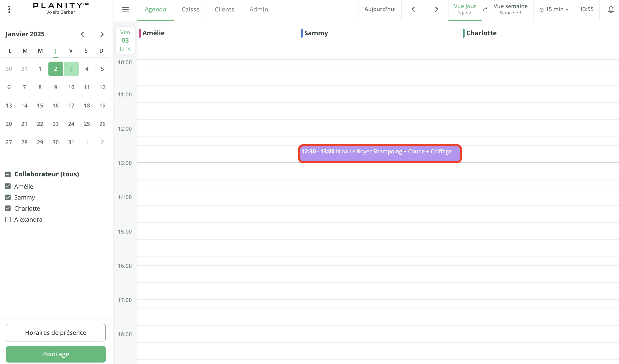This screenshot has width=619, height=364.
Task: Go to next day in agenda
Action: point(437,9)
